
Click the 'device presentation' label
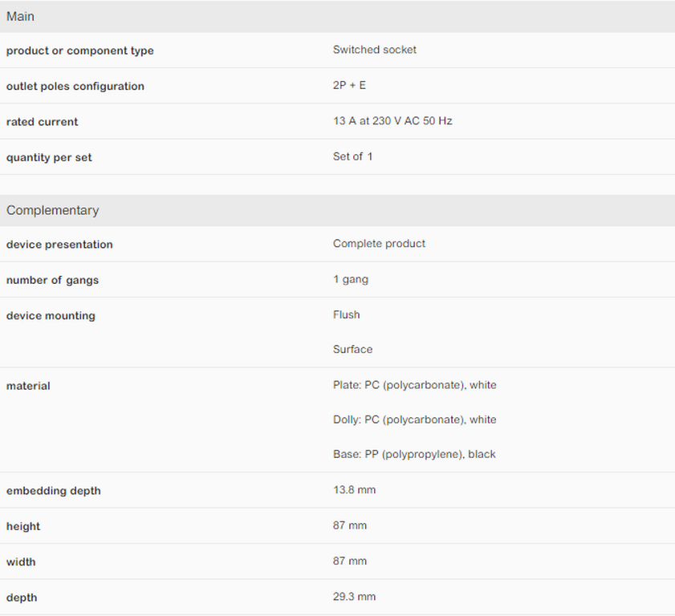tap(59, 245)
